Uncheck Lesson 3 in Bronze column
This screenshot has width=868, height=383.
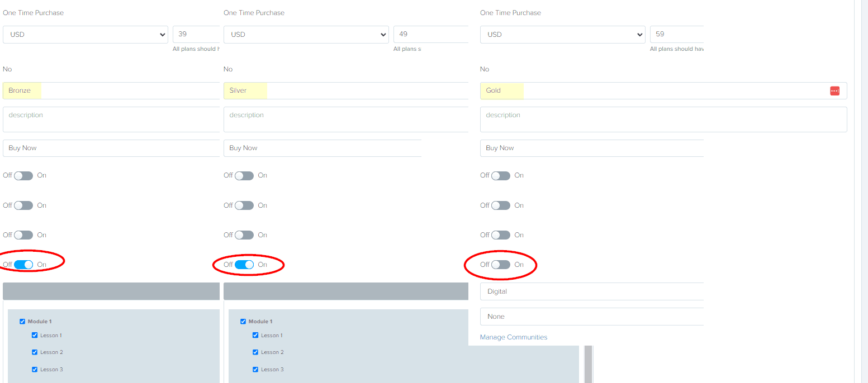pyautogui.click(x=35, y=369)
